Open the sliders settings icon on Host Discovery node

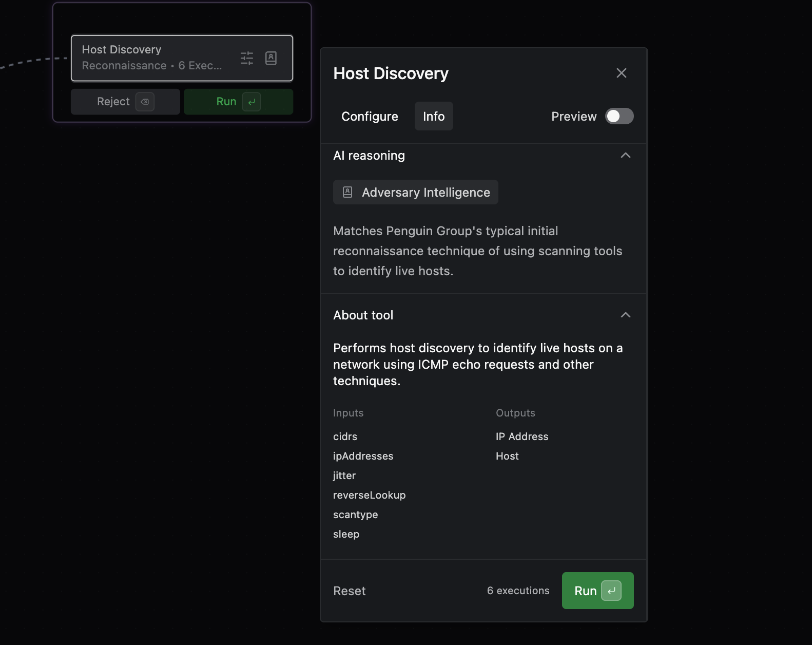tap(247, 58)
